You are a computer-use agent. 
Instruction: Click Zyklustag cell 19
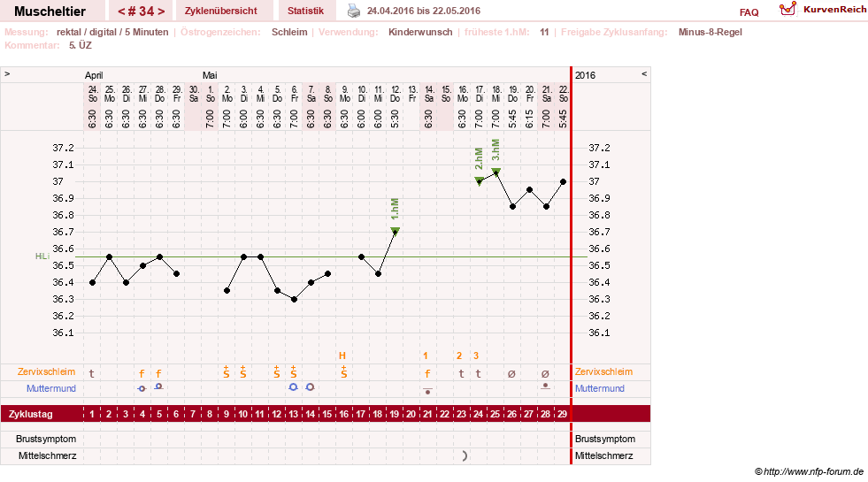pyautogui.click(x=394, y=414)
